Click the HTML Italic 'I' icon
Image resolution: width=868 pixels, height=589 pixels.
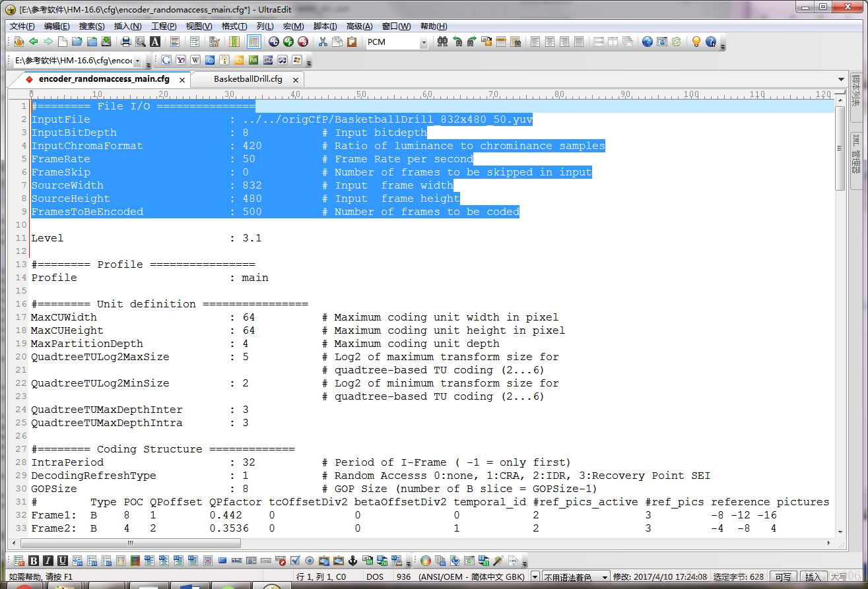point(48,561)
